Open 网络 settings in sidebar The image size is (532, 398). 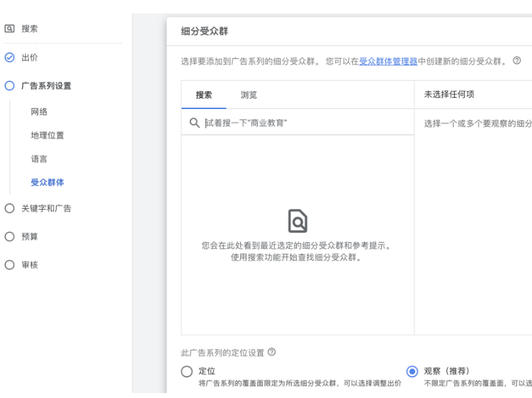pyautogui.click(x=40, y=112)
